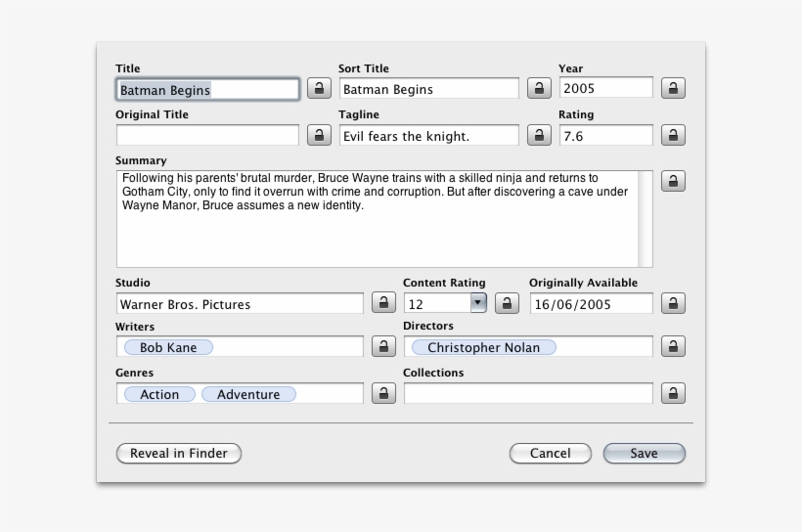802x532 pixels.
Task: Click the lock icon for Original Title
Action: pyautogui.click(x=319, y=136)
